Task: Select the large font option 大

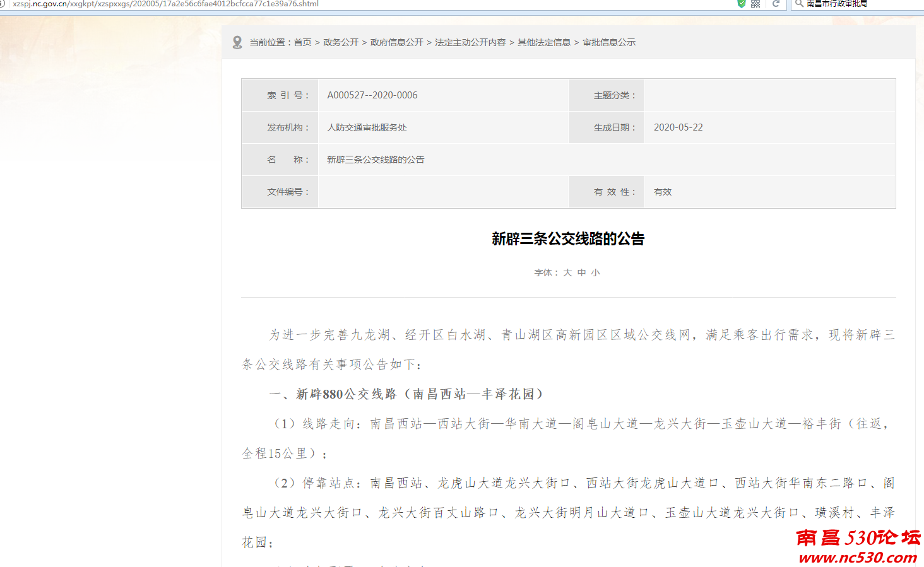Action: tap(567, 272)
